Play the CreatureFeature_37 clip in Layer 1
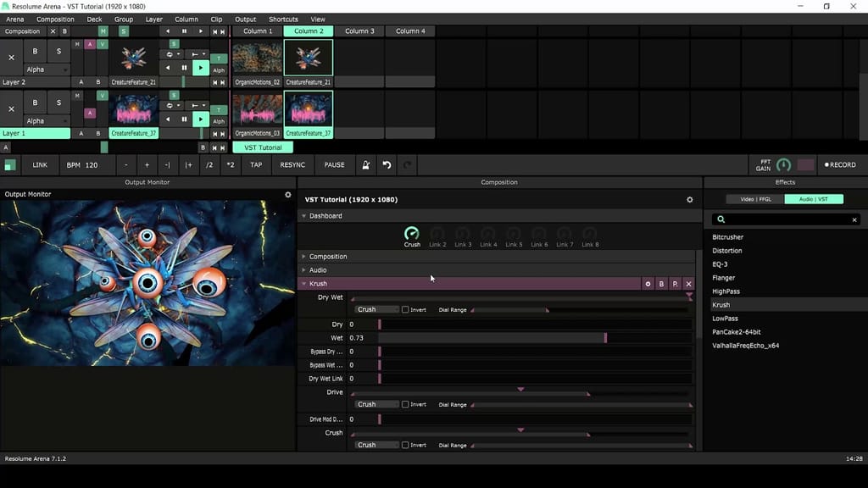This screenshot has width=868, height=488. coord(200,119)
